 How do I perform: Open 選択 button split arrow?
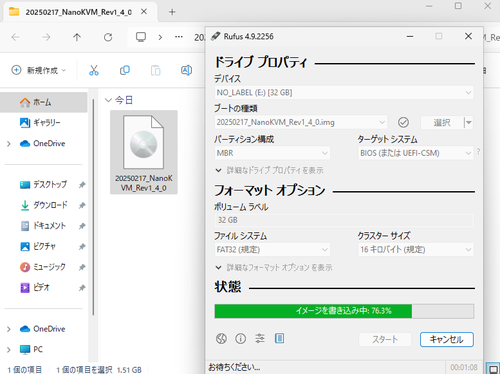469,122
